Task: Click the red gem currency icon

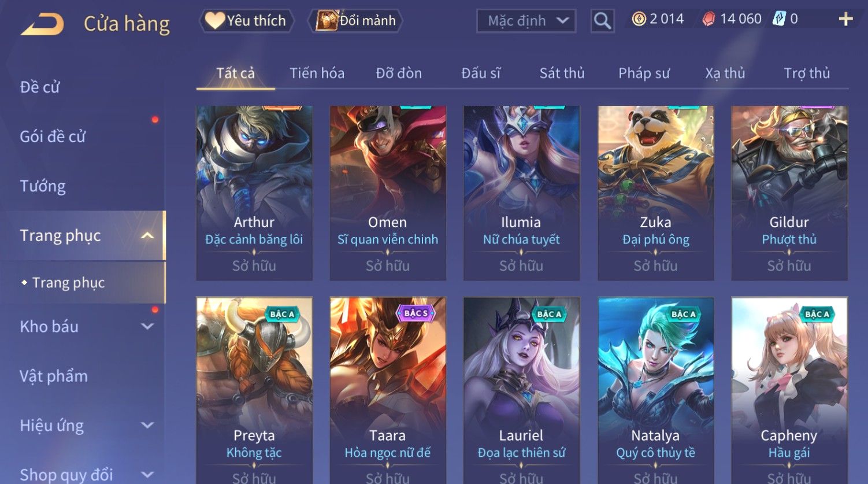Action: (708, 20)
